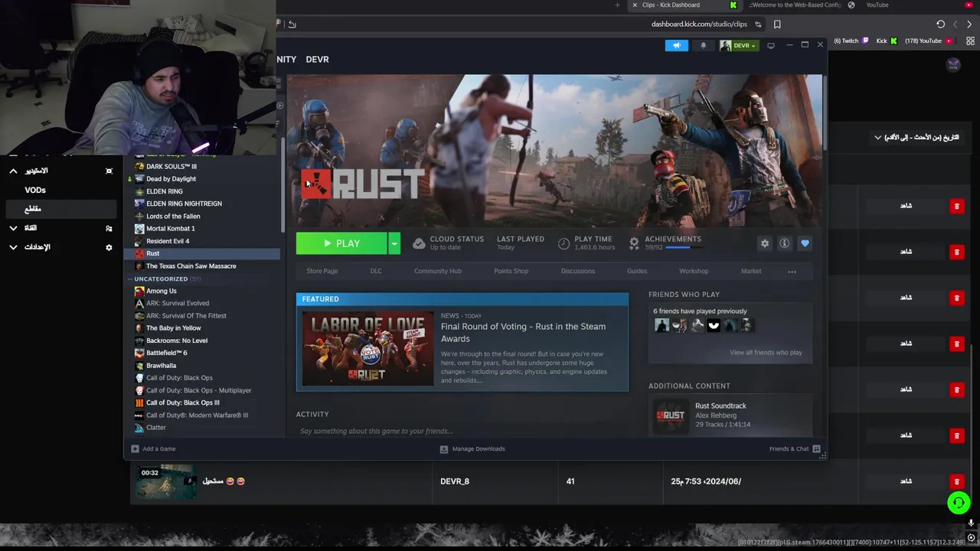The width and height of the screenshot is (980, 551).
Task: Select Mortal Kombat 1 in library
Action: (170, 228)
